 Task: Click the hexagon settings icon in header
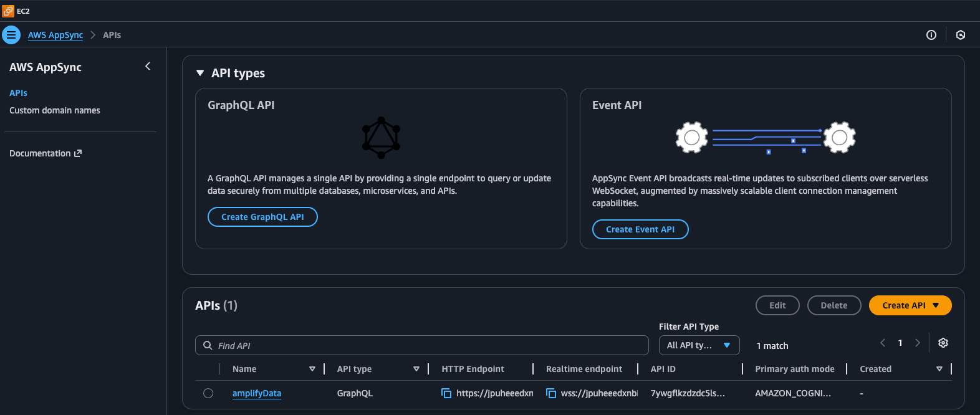(960, 35)
